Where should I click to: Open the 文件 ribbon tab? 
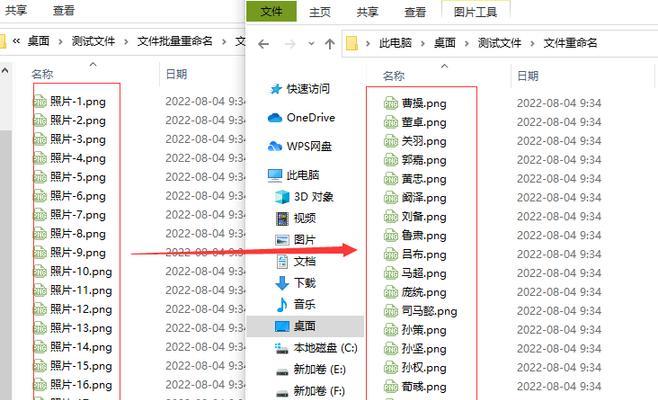coord(271,11)
